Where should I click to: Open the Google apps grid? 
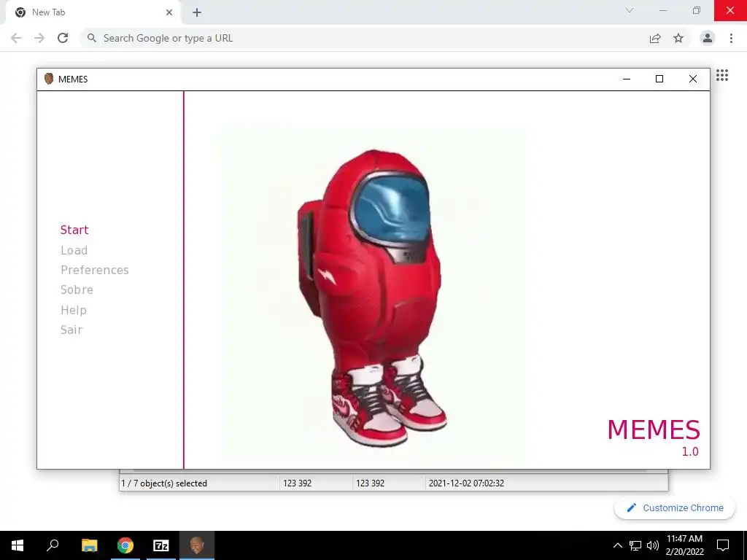tap(722, 75)
